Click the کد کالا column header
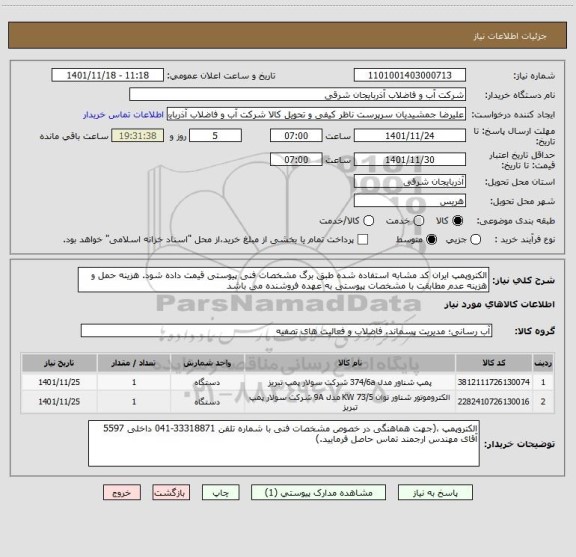This screenshot has height=557, width=576. 494,363
